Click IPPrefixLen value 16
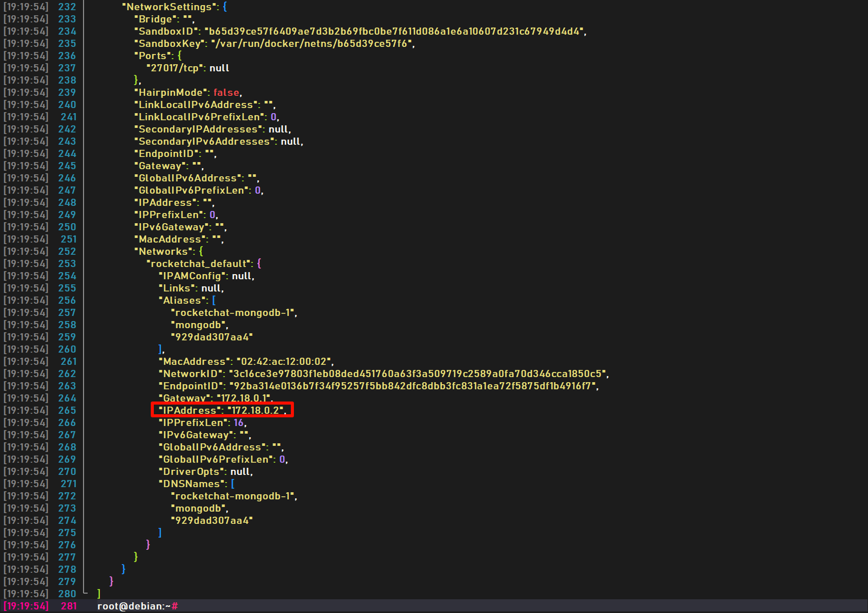Viewport: 868px width, 613px height. (x=239, y=423)
